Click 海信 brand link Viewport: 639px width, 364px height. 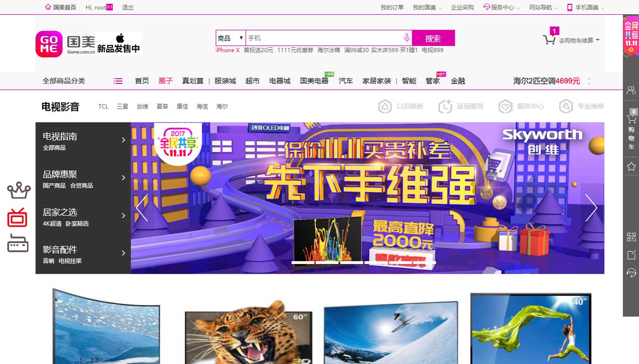tap(202, 107)
